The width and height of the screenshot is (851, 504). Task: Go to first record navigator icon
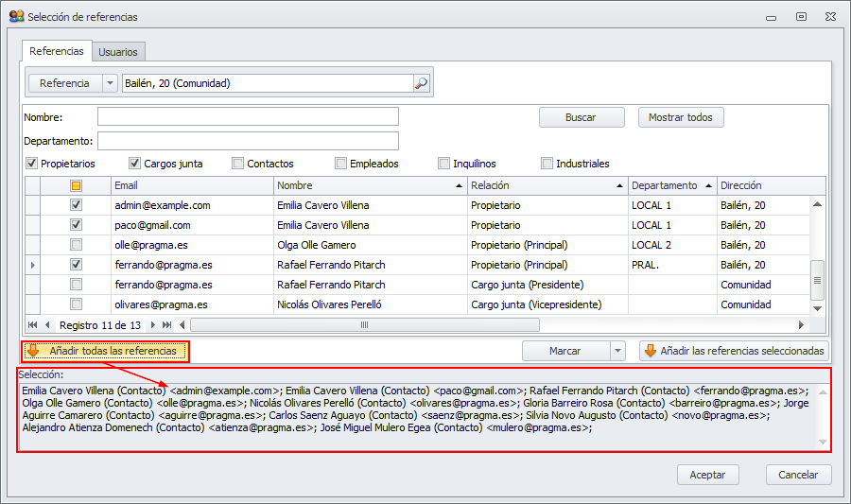click(32, 325)
